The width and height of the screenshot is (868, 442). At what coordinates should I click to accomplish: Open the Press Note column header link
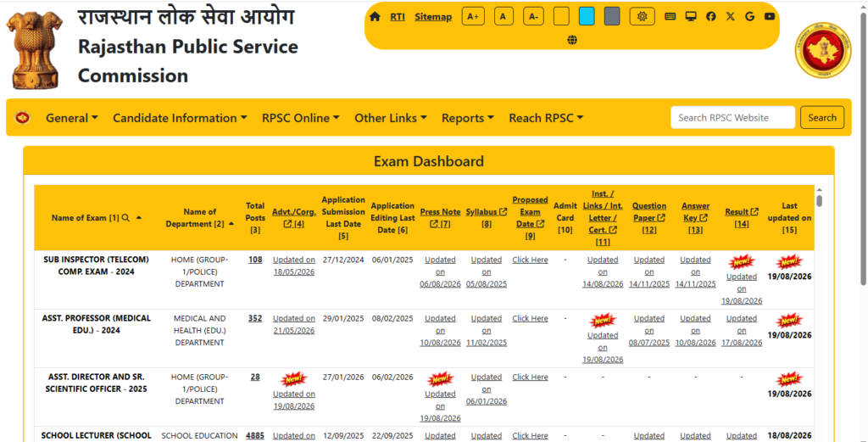440,218
